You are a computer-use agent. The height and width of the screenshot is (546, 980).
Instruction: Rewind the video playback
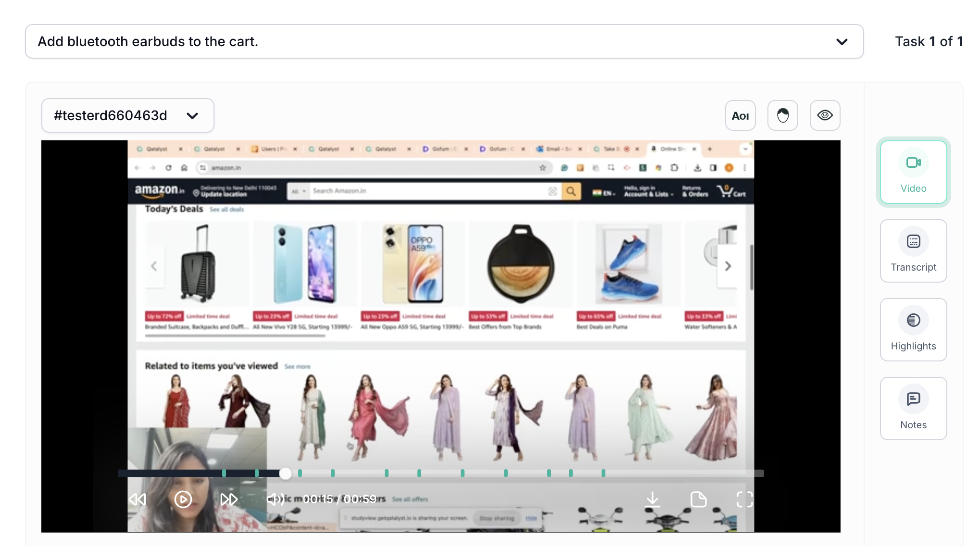(137, 499)
